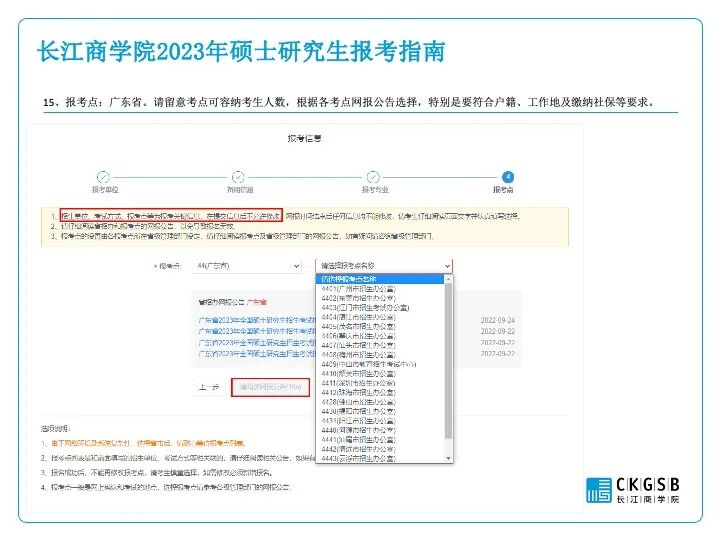This screenshot has height=540, width=720.
Task: Click the date text 2022-09-24
Action: (x=498, y=320)
